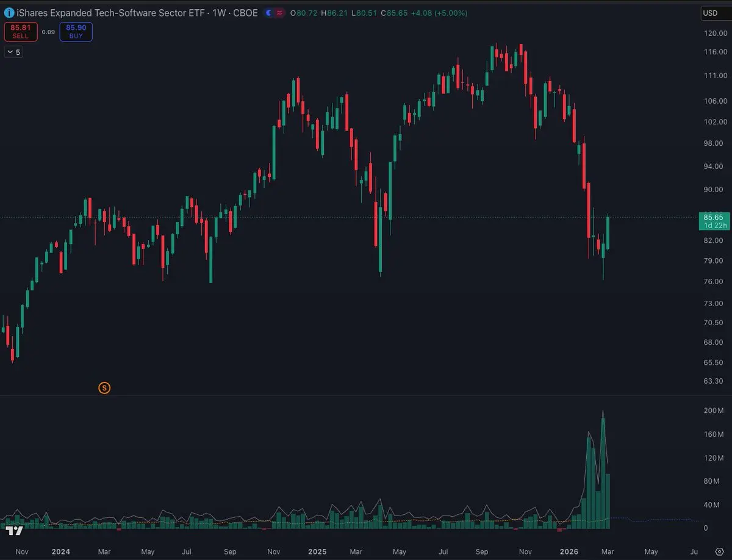Click the 200 M volume axis label

coord(714,411)
